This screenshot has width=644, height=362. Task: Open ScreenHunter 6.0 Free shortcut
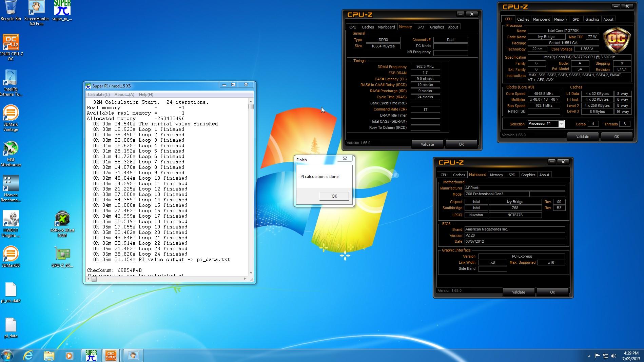36,13
